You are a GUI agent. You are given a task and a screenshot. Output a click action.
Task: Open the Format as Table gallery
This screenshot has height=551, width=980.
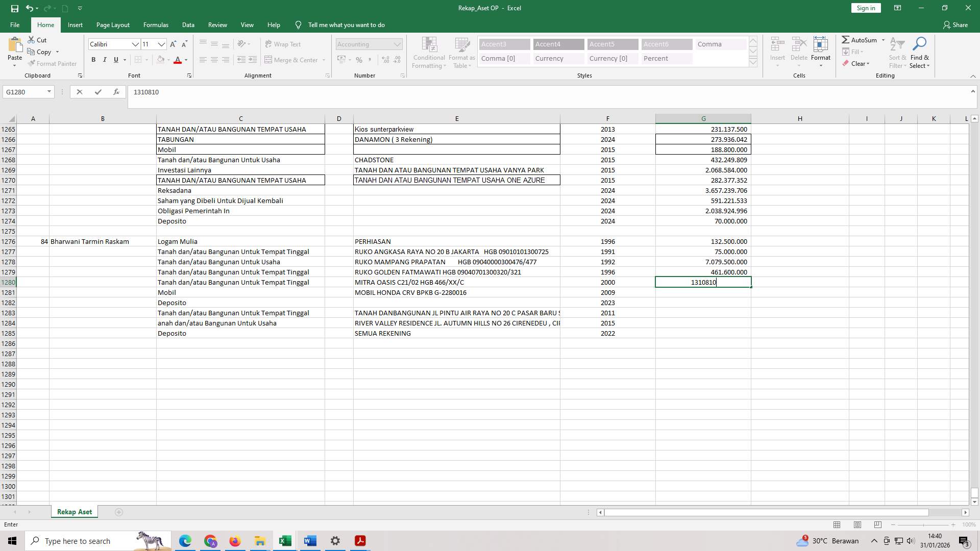(461, 53)
